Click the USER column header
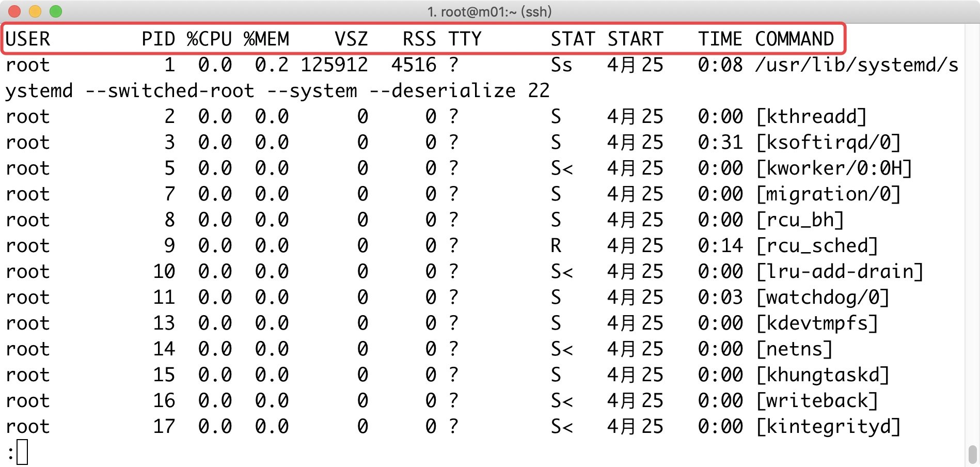980x467 pixels. coord(28,39)
